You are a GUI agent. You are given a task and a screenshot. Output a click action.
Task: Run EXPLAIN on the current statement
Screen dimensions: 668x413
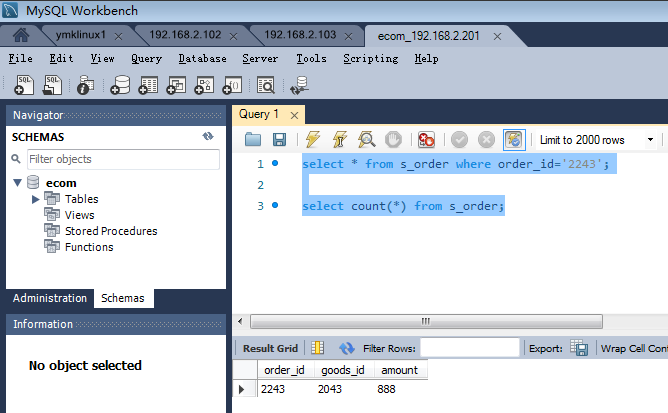366,139
